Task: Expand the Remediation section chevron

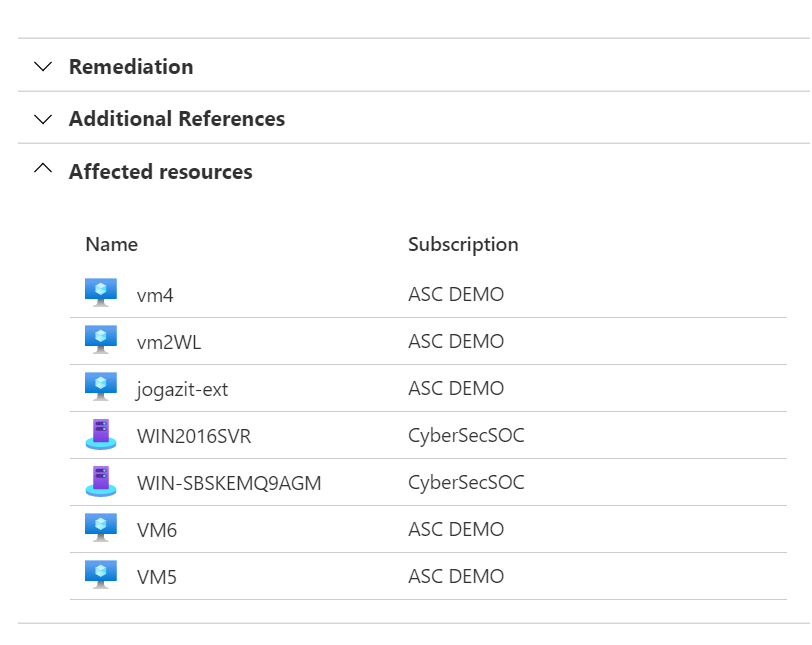Action: point(43,66)
